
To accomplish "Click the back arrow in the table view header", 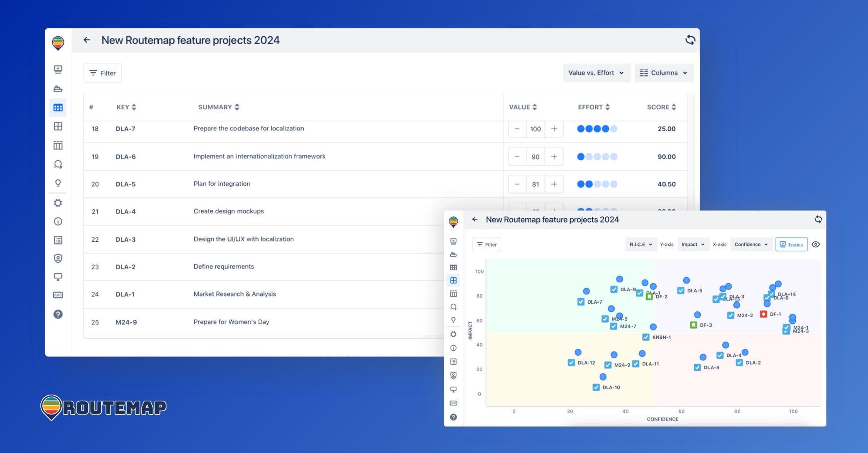I will tap(87, 40).
